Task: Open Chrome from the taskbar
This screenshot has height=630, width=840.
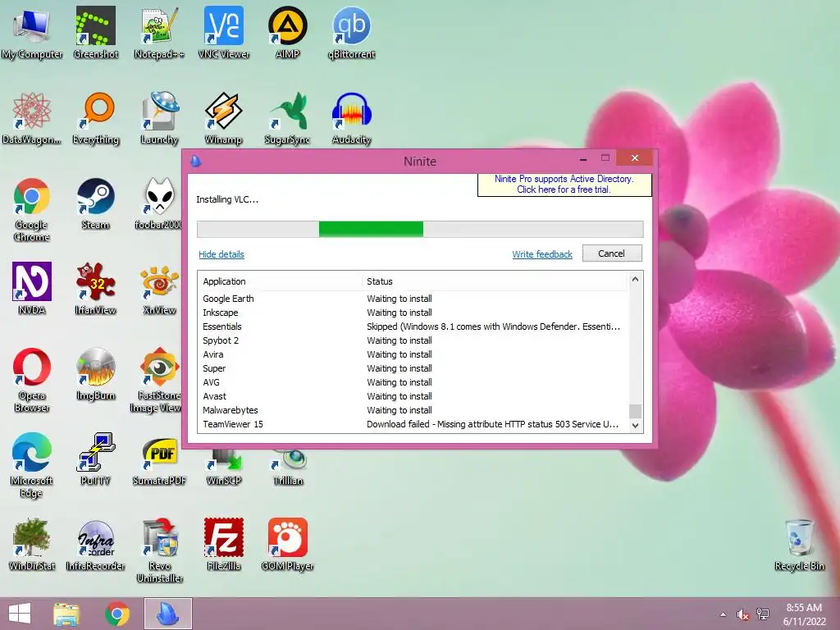Action: click(x=116, y=614)
